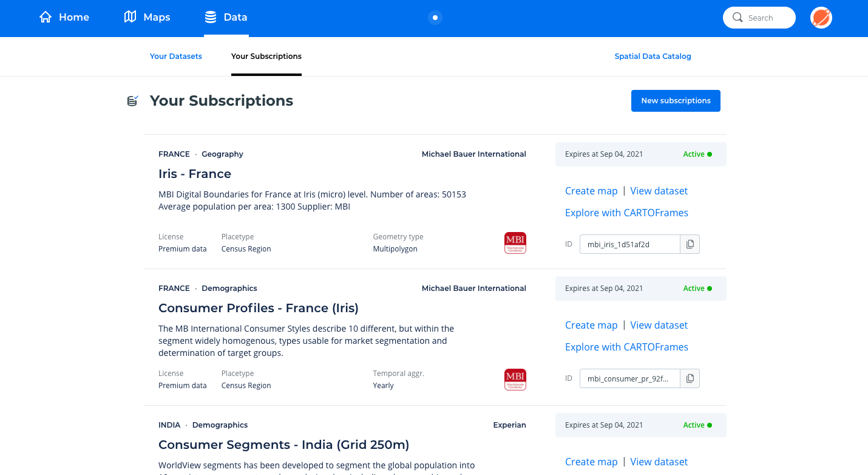The height and width of the screenshot is (475, 868).
Task: Click the Experian provider name
Action: [509, 425]
